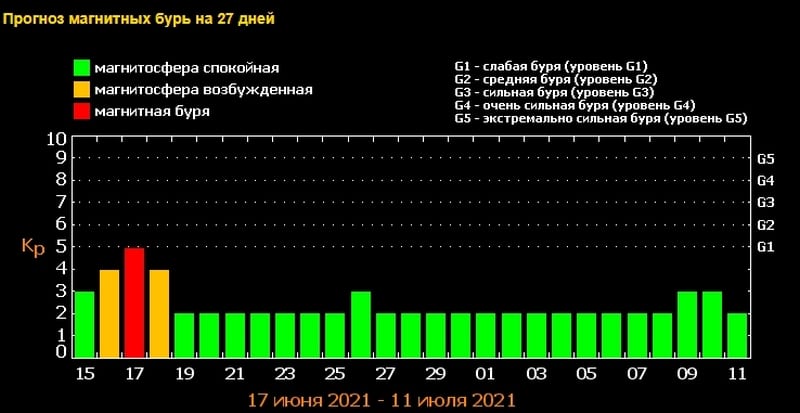The height and width of the screenshot is (413, 800).
Task: Select the red storm bar for day 17
Action: click(x=134, y=302)
